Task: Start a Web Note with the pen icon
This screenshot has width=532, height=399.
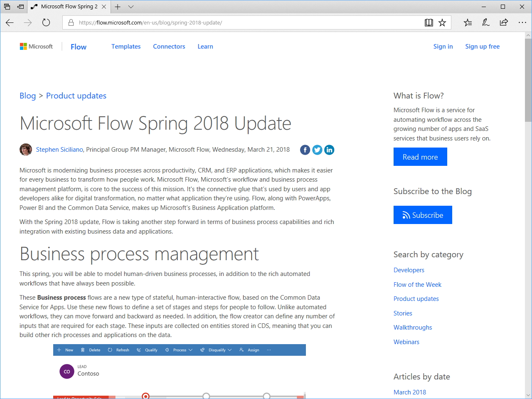Action: 485,23
